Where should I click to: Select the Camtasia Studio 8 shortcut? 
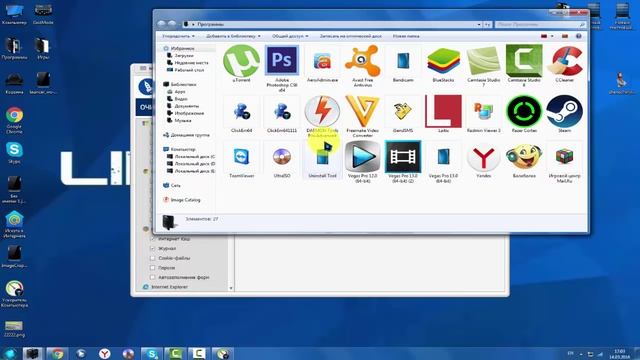click(x=524, y=61)
